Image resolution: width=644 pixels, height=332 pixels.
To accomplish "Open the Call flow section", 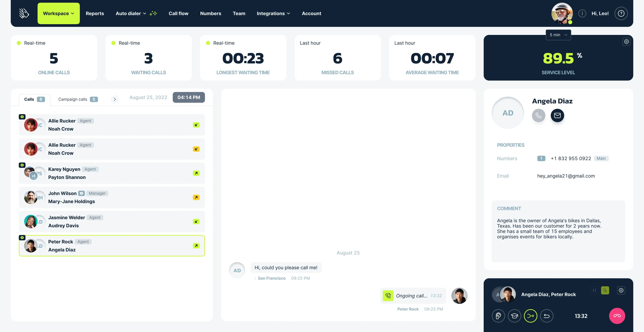I will [178, 13].
